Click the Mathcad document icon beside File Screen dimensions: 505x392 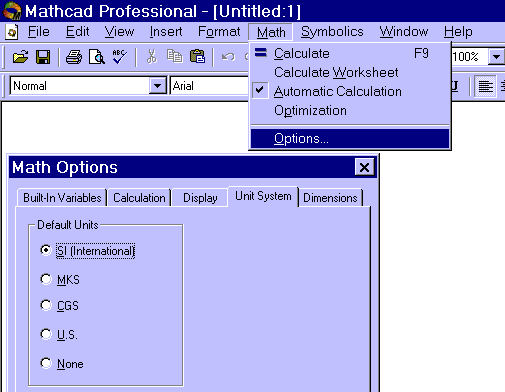click(x=12, y=32)
